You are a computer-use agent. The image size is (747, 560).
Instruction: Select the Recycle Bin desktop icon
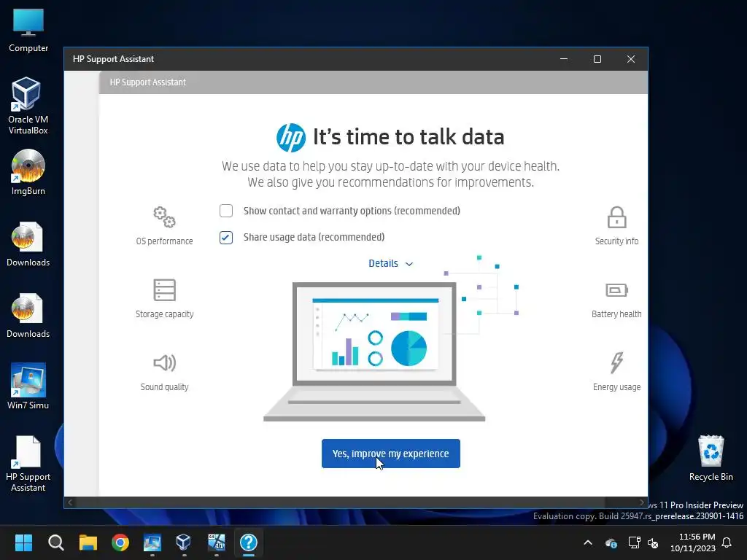pos(711,458)
